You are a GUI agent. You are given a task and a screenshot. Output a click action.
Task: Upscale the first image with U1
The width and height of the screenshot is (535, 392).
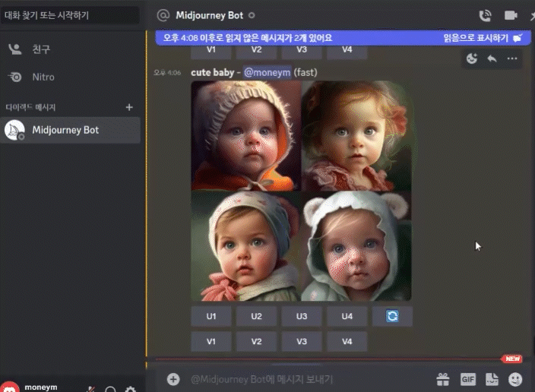[211, 316]
